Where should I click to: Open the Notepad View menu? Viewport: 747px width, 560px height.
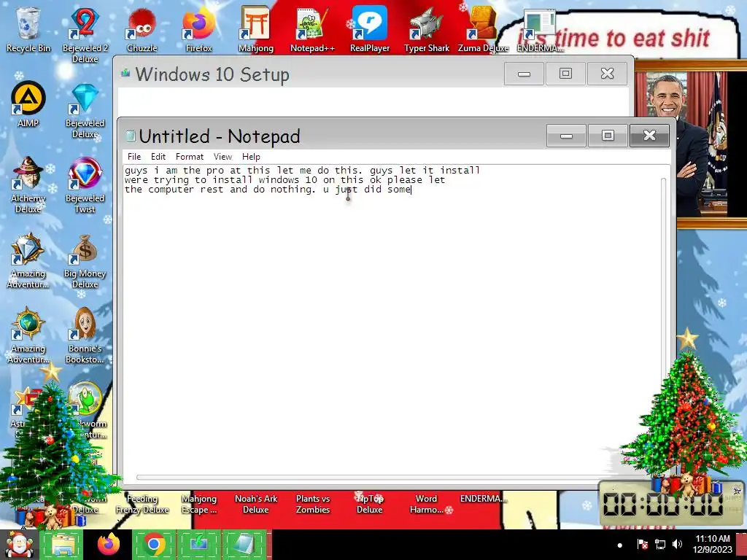(222, 157)
